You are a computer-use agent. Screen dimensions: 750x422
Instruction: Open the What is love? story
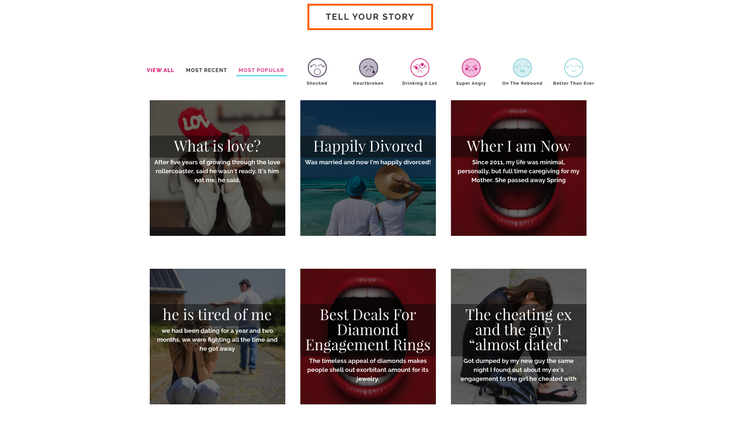[x=217, y=168]
